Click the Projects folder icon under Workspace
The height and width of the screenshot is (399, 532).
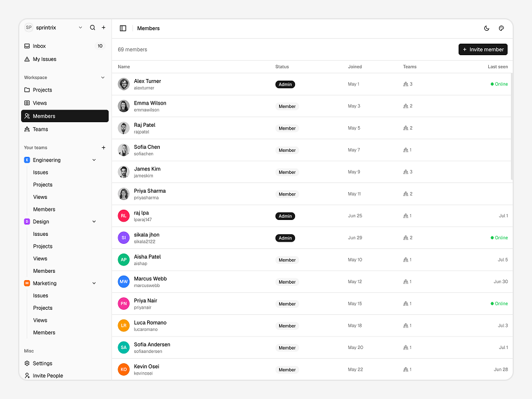click(x=27, y=90)
